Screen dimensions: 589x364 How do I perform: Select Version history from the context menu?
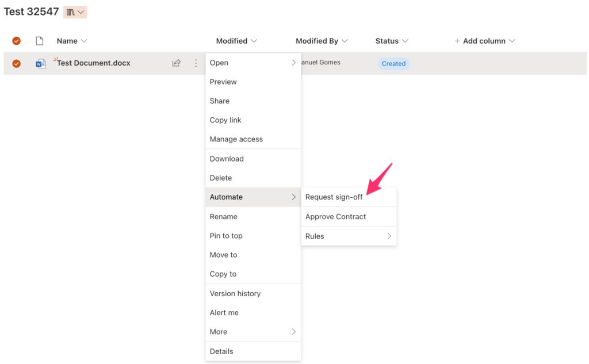[235, 293]
